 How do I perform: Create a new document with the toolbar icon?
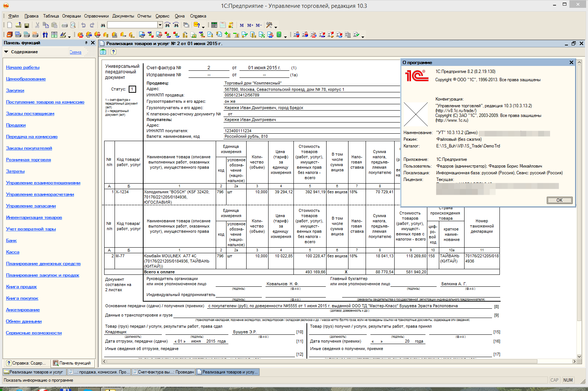10,25
